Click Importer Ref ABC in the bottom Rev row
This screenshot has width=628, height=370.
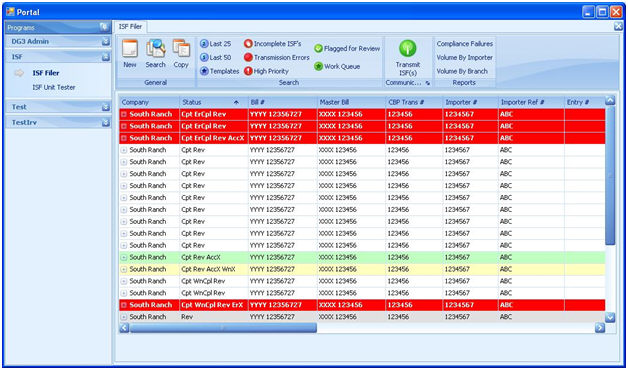pyautogui.click(x=531, y=317)
